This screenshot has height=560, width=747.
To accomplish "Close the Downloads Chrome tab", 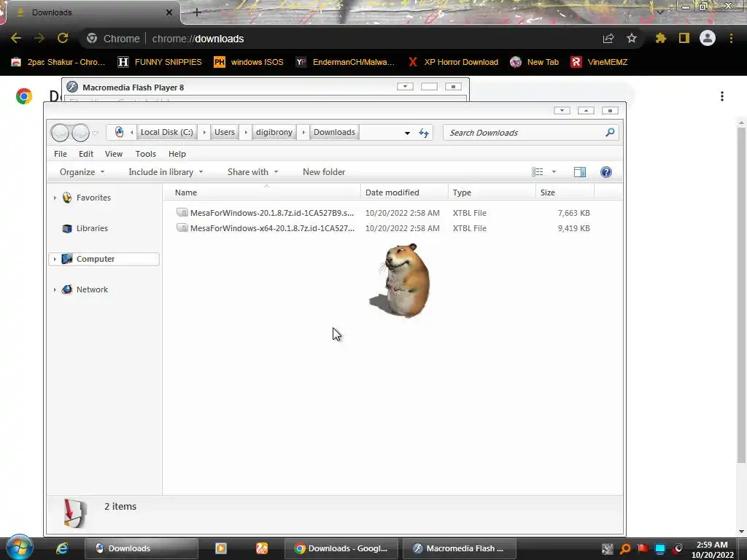I will pyautogui.click(x=169, y=12).
